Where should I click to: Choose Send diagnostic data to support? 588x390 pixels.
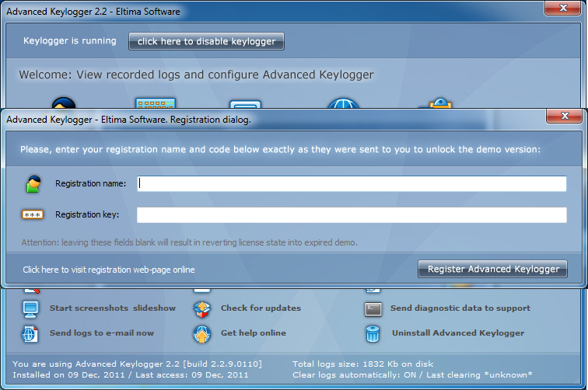[x=460, y=308]
